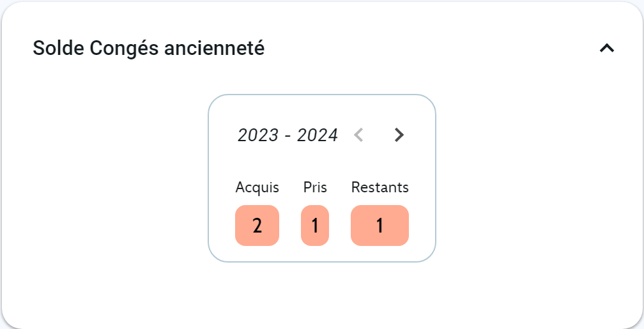Click the greyed-out previous period arrow
The image size is (644, 329).
click(358, 135)
